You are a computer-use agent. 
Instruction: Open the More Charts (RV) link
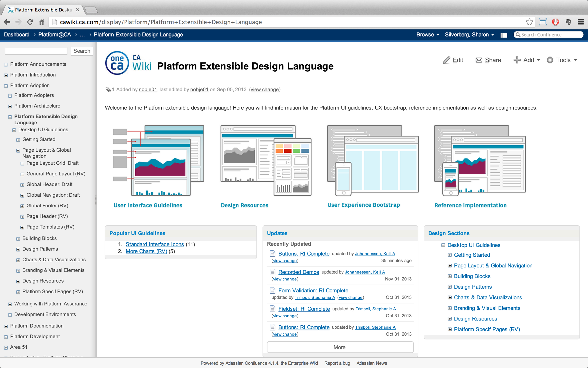click(x=146, y=251)
